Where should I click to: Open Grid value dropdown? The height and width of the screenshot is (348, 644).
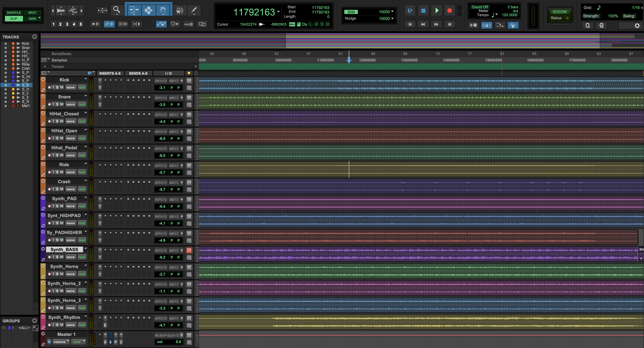coord(392,11)
